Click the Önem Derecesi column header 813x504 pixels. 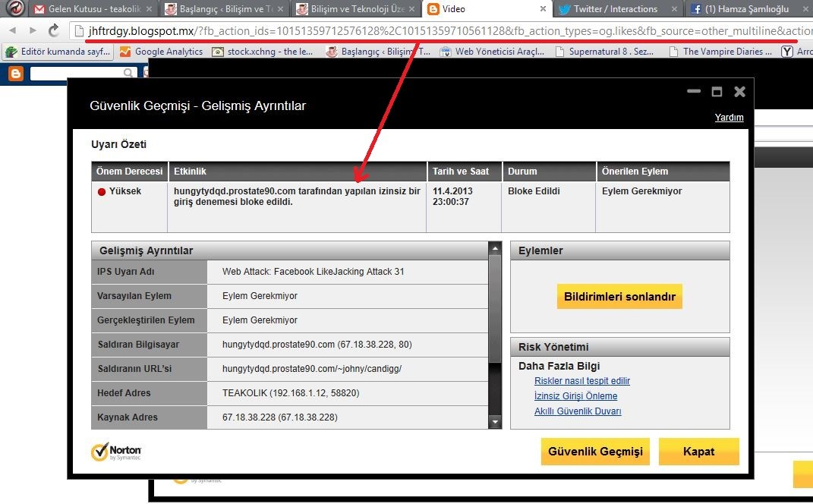(x=130, y=171)
